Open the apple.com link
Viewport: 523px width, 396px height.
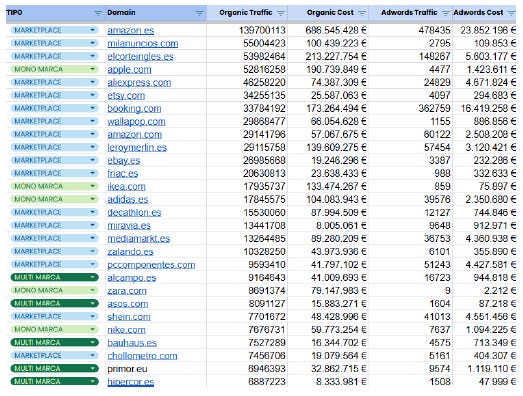pos(129,69)
